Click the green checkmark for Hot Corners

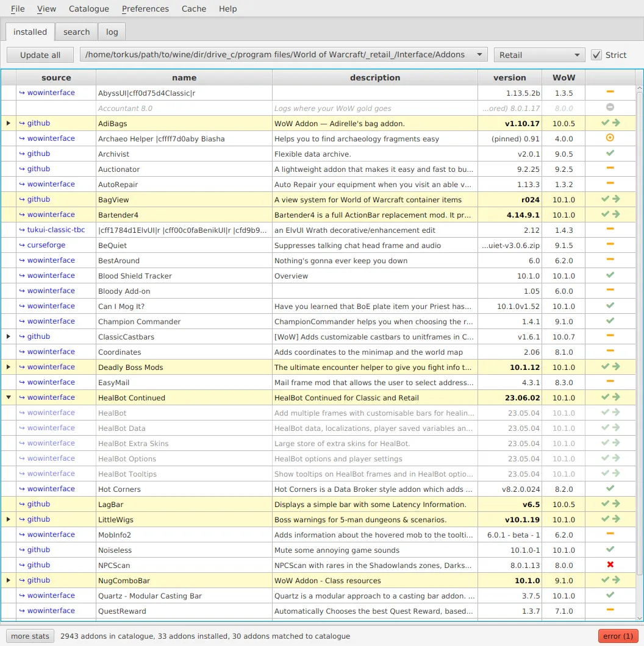tap(610, 489)
